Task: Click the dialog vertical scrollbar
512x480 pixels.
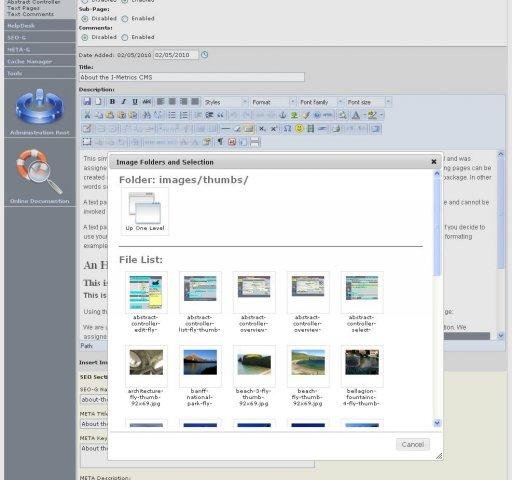Action: (x=437, y=227)
